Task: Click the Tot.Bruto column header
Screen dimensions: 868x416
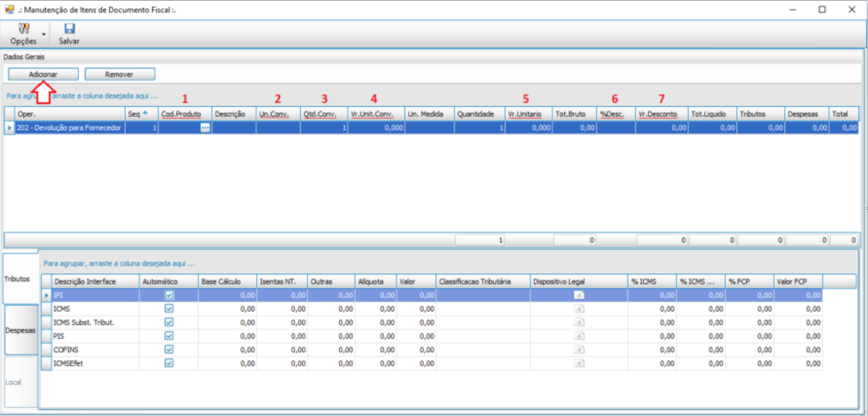Action: tap(574, 113)
